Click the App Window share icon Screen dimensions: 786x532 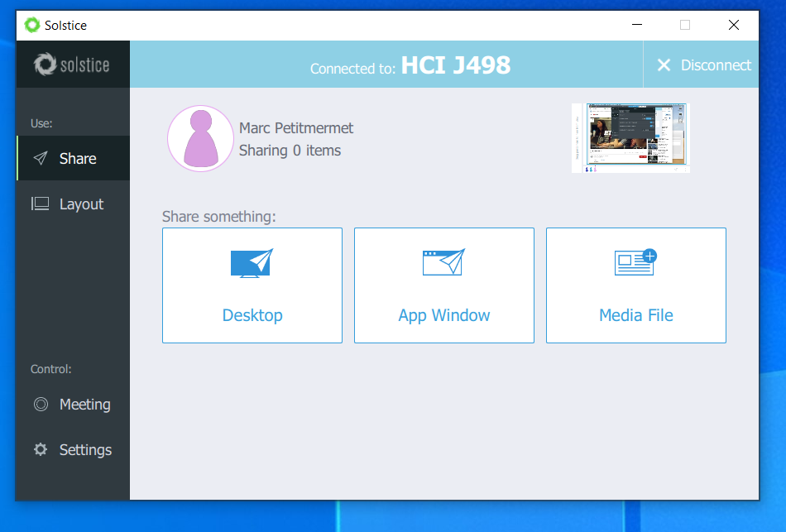444,261
